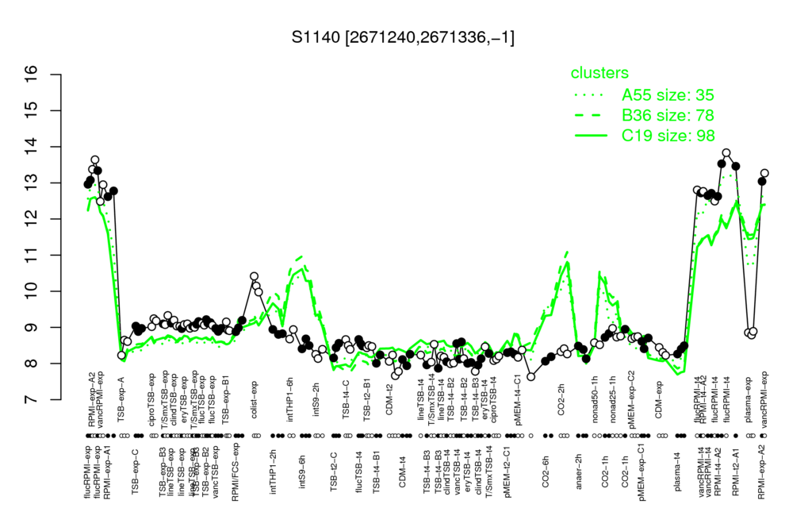
Task: Click legend entry 'C19 size: 98'
Action: [x=668, y=135]
